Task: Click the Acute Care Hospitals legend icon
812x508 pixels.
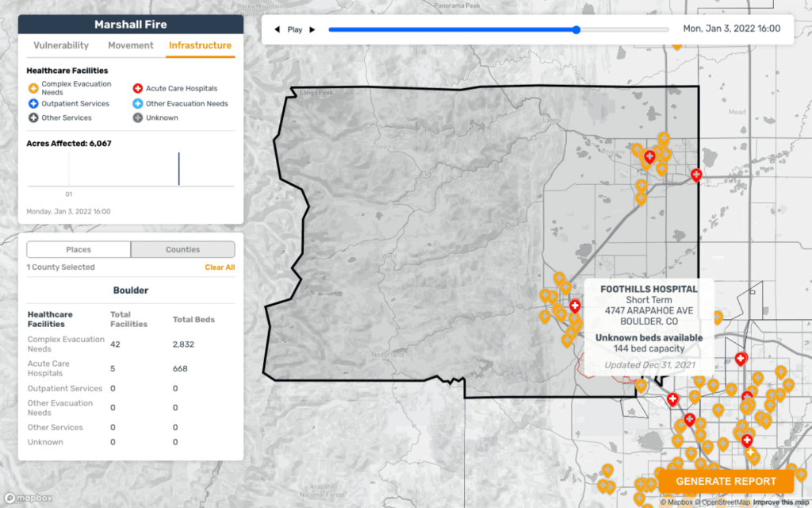Action: coord(137,88)
